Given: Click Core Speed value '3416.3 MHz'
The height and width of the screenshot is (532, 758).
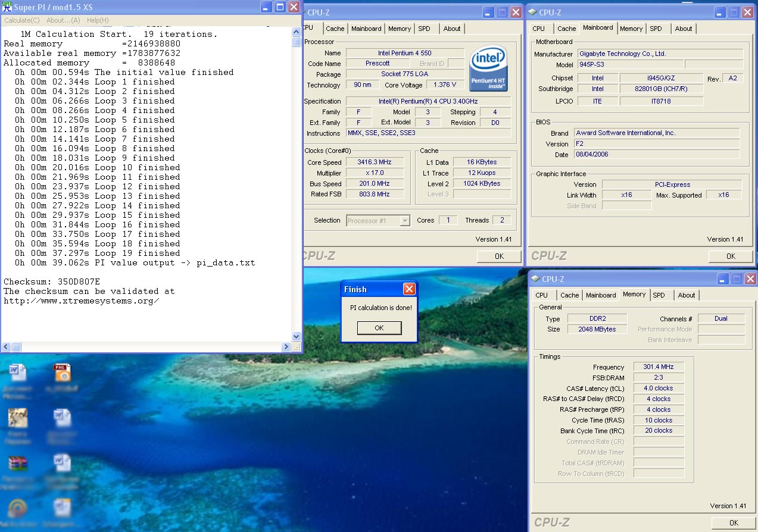Looking at the screenshot, I should 375,162.
